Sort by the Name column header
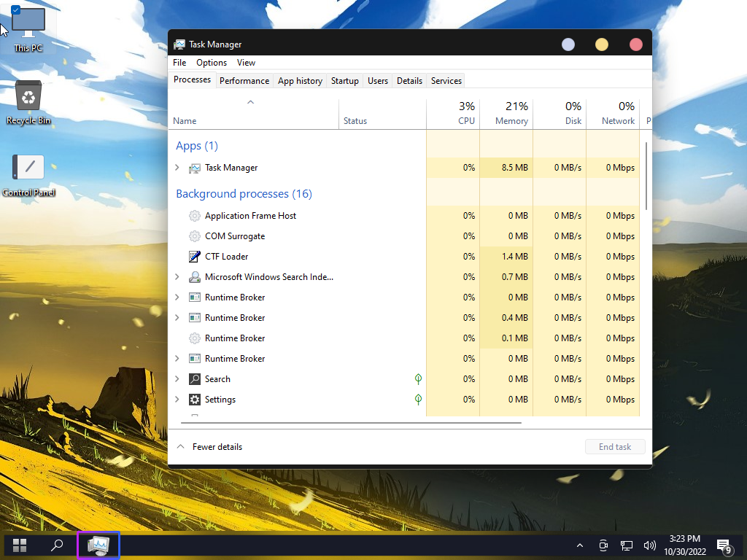The image size is (747, 560). (x=254, y=113)
